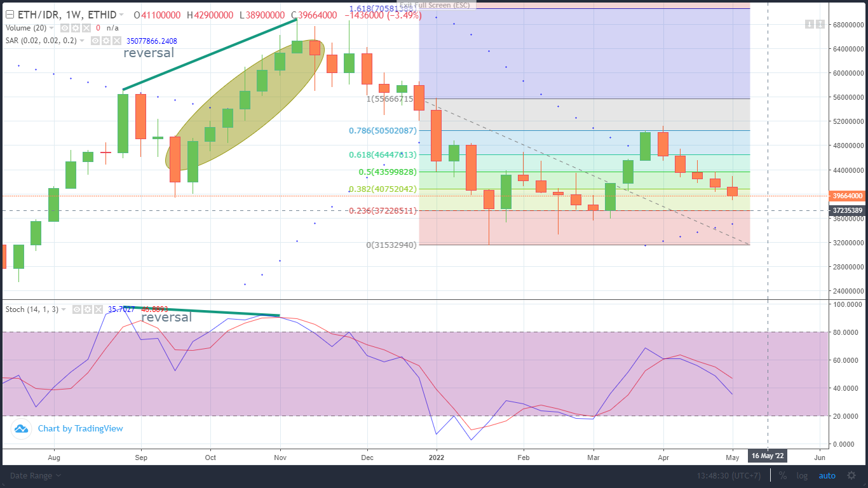Toggle log scale mode
Viewport: 868px width, 488px height.
point(802,475)
